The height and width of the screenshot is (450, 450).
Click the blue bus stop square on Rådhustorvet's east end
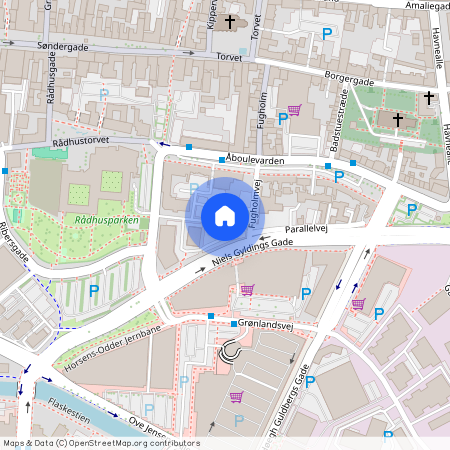[189, 147]
